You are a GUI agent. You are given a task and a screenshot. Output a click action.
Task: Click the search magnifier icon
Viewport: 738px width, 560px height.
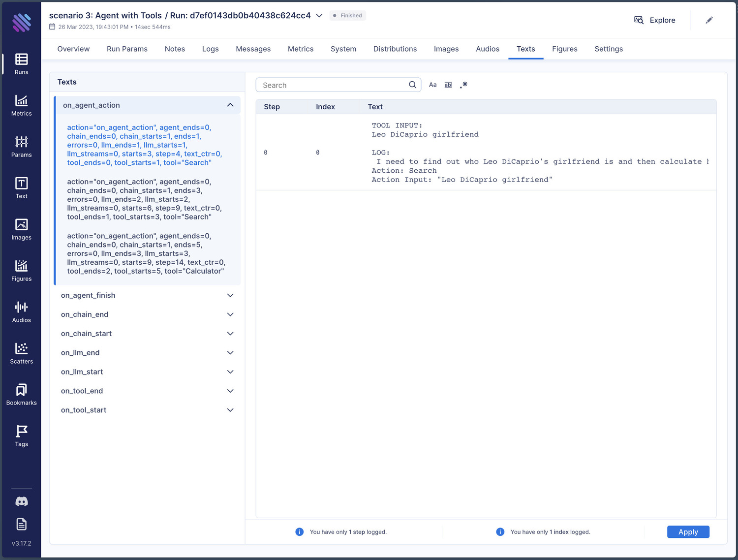[x=412, y=85]
